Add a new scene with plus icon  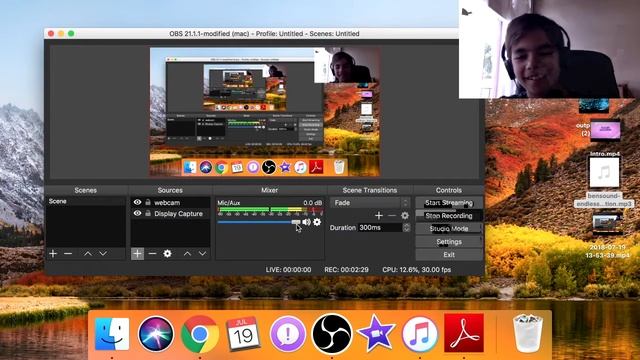(53, 253)
